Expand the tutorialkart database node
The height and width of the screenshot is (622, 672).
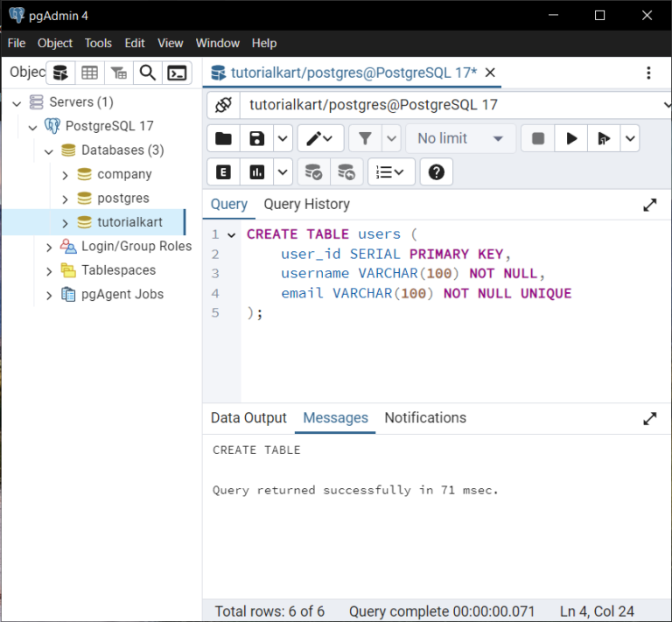click(x=65, y=223)
